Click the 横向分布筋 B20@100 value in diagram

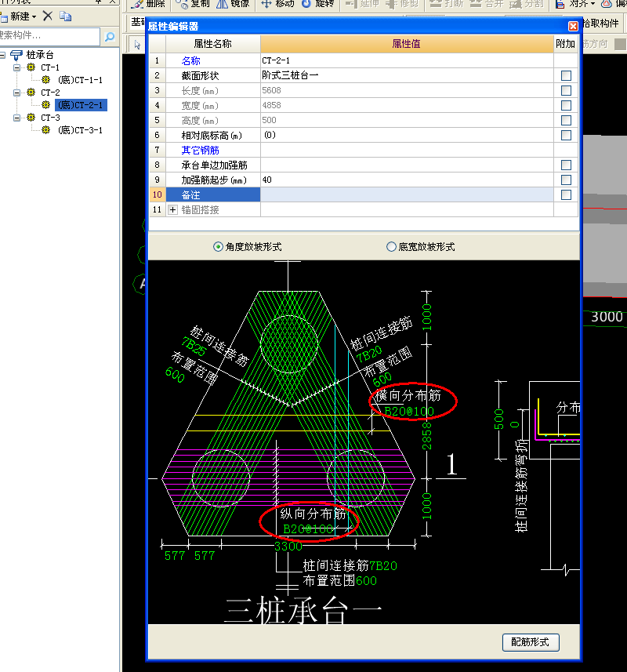409,412
